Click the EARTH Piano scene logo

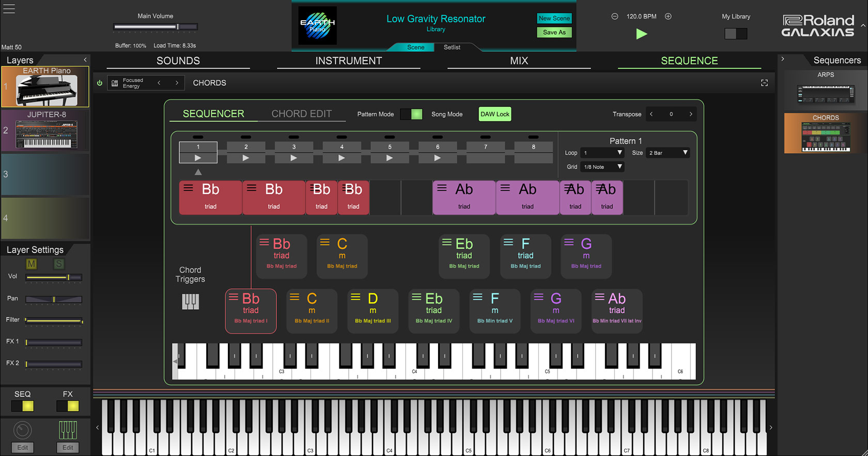click(x=318, y=25)
